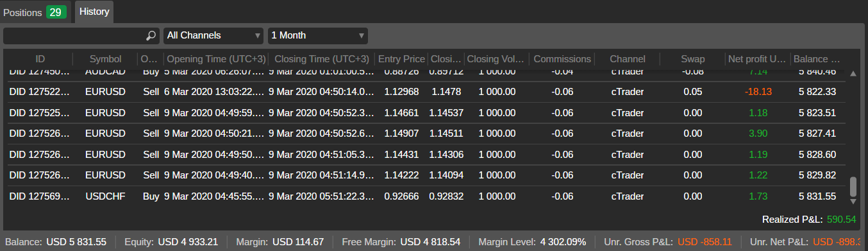Select the EURUSD deal with -18.13 profit
Screen dimensions: 868x251
424,92
